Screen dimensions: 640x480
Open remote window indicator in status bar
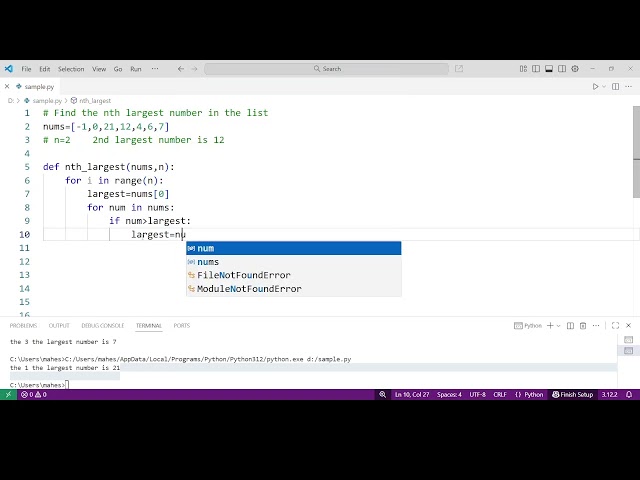(x=9, y=394)
